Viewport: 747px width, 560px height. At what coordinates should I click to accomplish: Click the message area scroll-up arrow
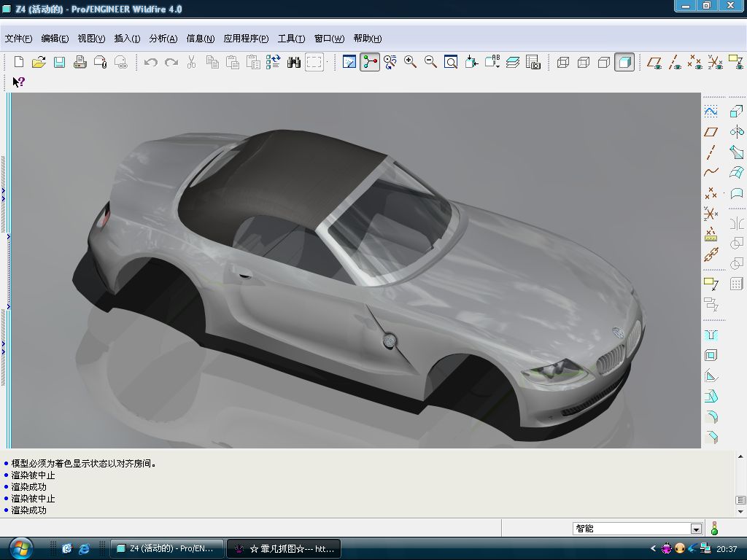(740, 456)
